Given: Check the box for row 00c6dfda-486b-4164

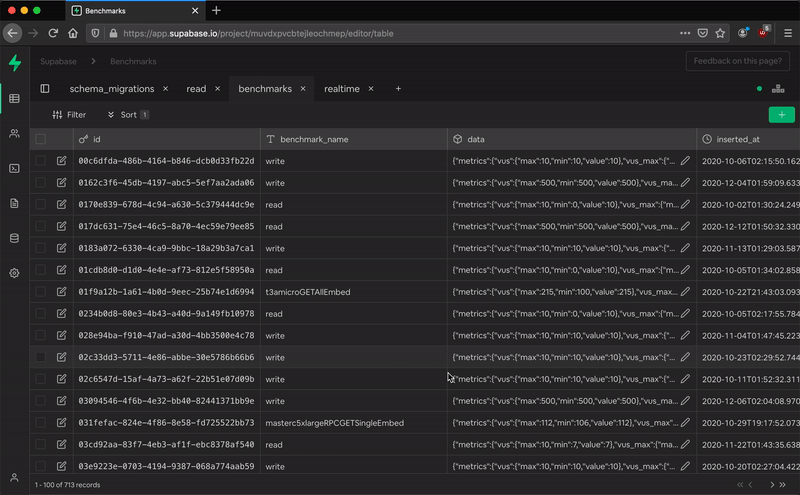Looking at the screenshot, I should (x=40, y=161).
